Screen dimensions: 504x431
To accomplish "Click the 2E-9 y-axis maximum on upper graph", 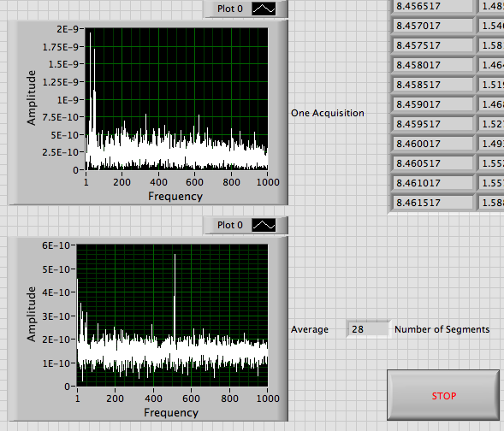I will click(68, 29).
